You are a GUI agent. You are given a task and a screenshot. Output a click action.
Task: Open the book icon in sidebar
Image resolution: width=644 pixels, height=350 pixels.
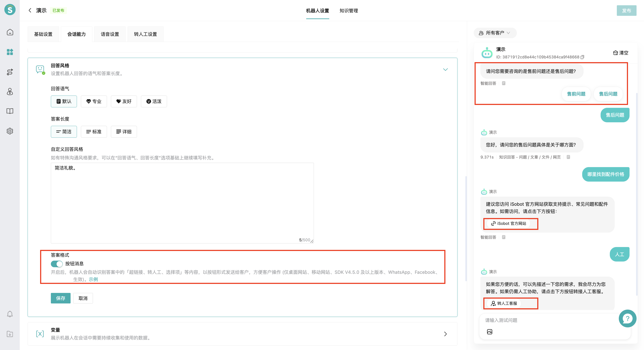click(10, 111)
